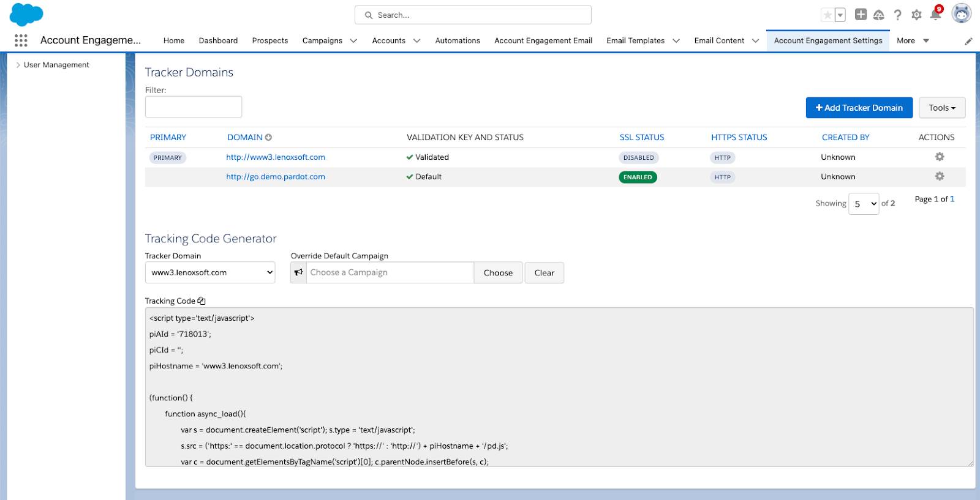Open the Accounts tab
The image size is (980, 500).
coord(389,40)
